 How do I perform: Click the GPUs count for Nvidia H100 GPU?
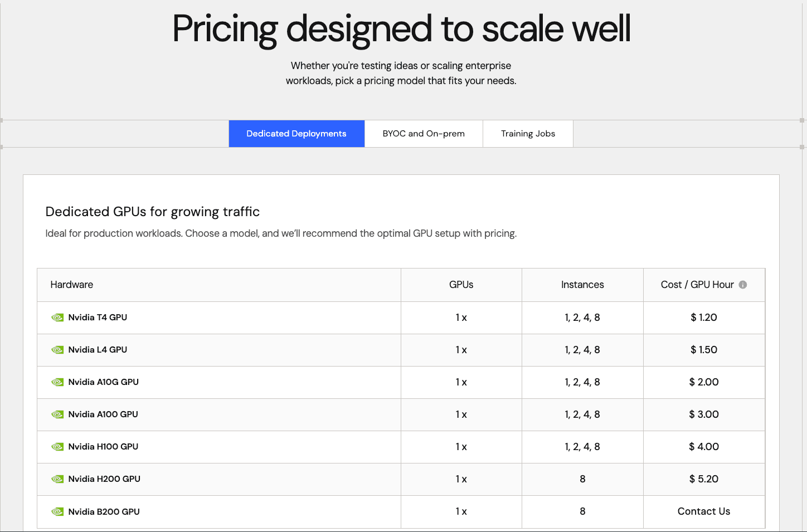461,447
